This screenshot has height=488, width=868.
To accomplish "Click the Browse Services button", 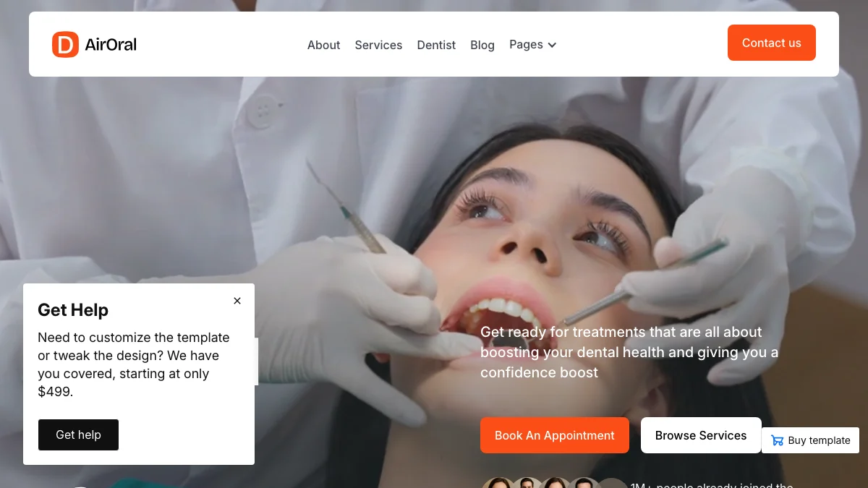I will (701, 435).
